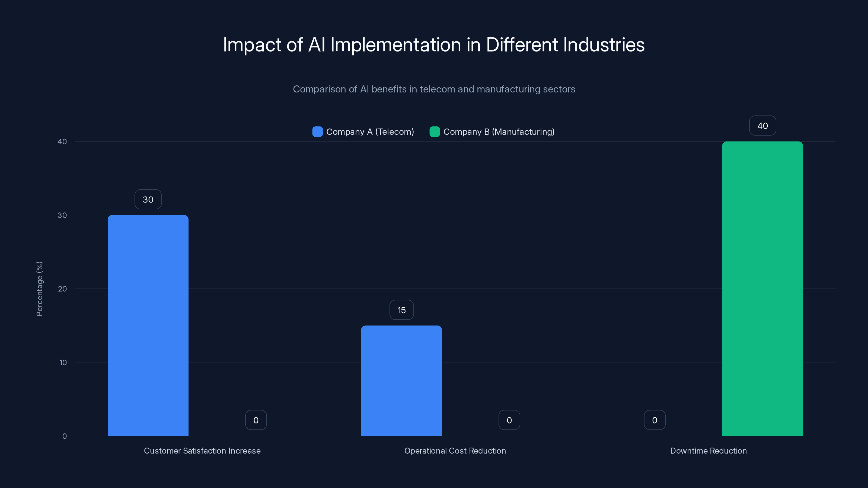Click the y-axis tick label 0

tap(64, 436)
